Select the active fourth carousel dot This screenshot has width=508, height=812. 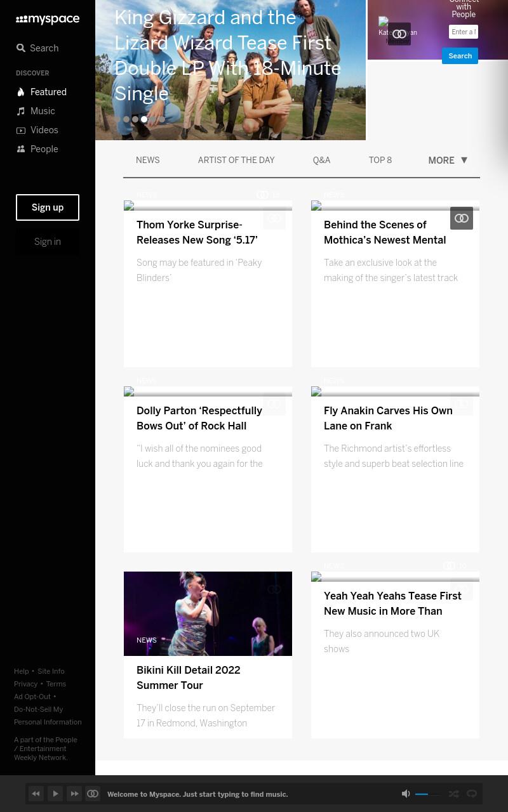coord(144,119)
